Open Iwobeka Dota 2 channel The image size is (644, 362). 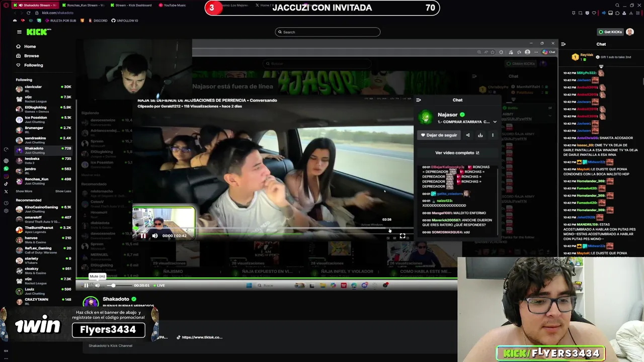point(43,160)
